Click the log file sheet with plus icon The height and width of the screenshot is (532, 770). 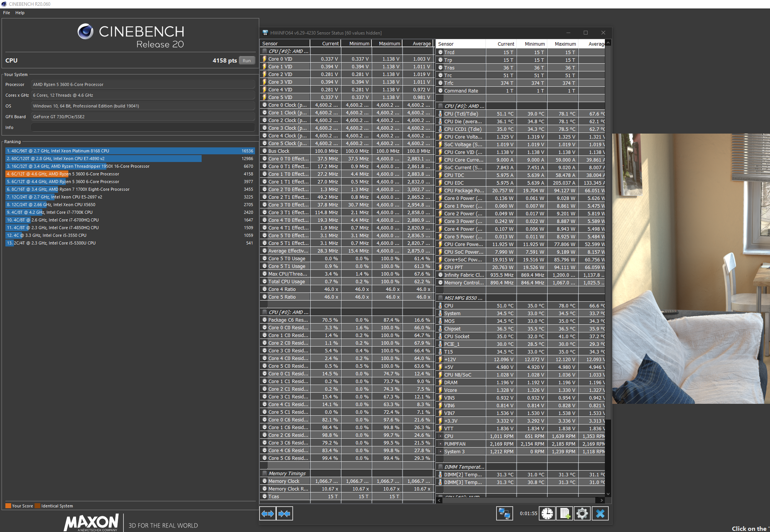click(565, 514)
